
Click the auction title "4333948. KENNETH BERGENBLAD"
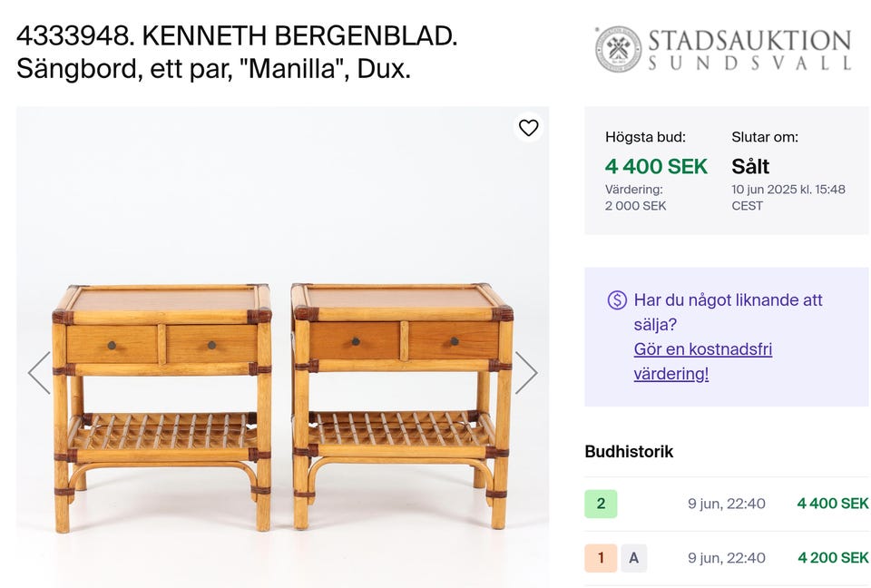coord(238,37)
